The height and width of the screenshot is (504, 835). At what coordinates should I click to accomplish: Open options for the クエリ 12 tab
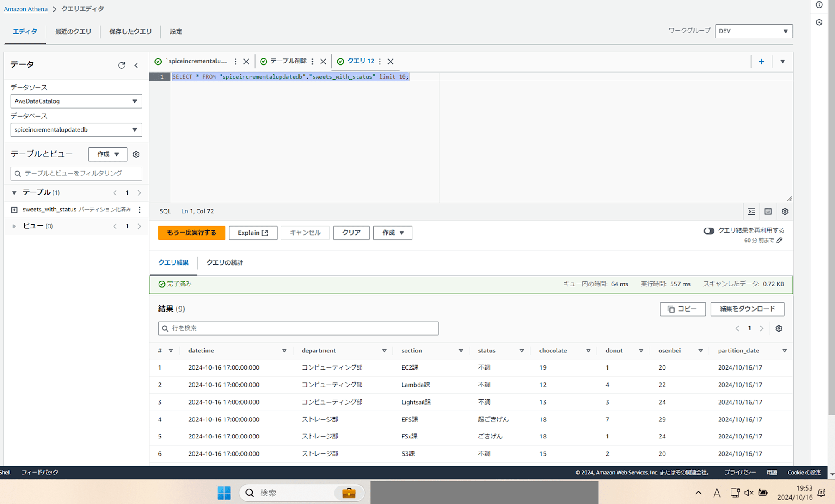pyautogui.click(x=380, y=61)
